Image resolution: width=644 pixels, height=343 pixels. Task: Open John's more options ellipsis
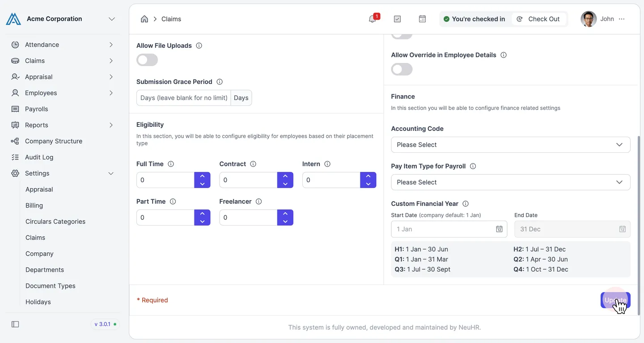coord(622,19)
